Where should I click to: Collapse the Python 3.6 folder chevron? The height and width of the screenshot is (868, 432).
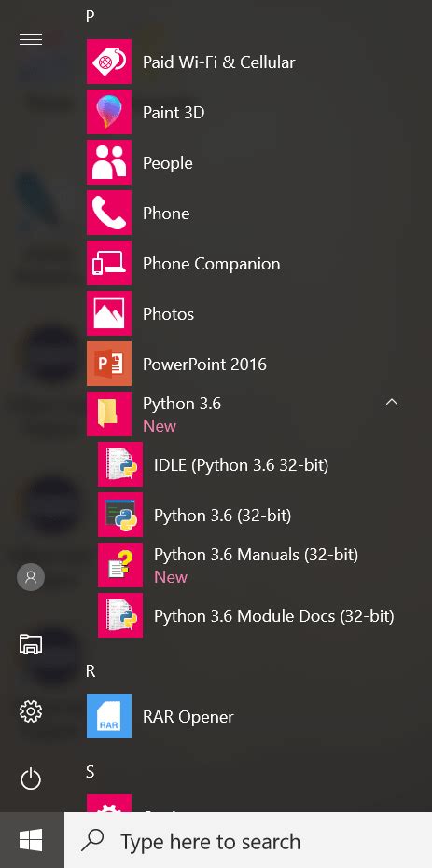[x=392, y=403]
